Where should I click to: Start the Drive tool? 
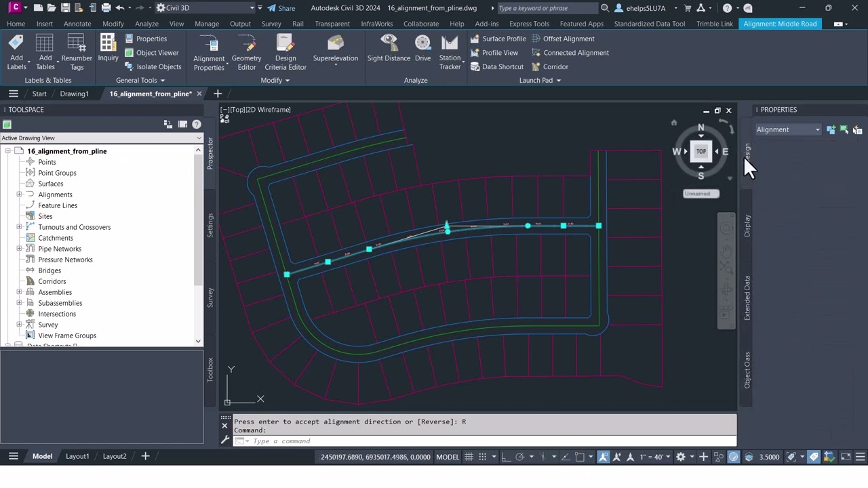click(422, 49)
